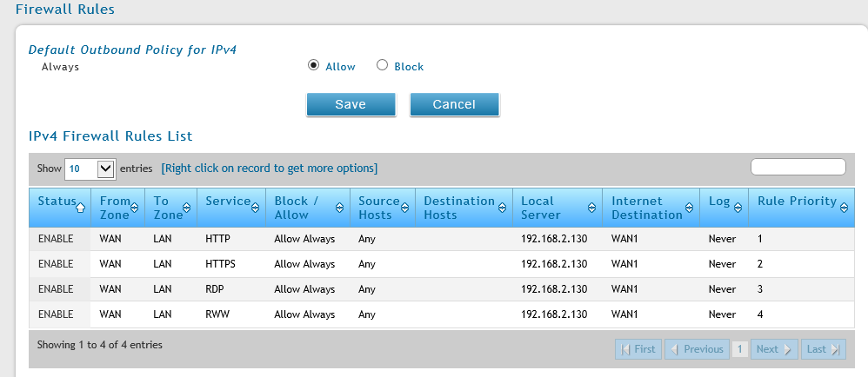Click To Zone column sort icon
868x377 pixels.
[188, 208]
